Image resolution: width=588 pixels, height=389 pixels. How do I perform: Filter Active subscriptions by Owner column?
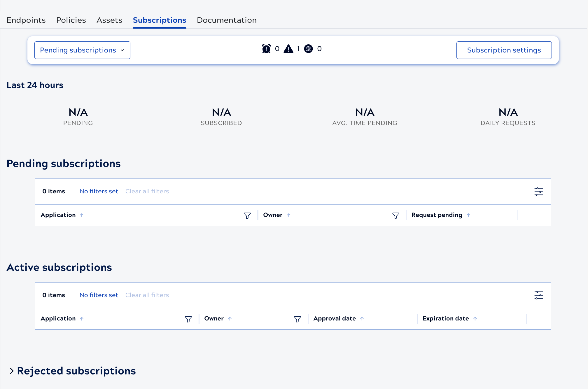coord(297,319)
